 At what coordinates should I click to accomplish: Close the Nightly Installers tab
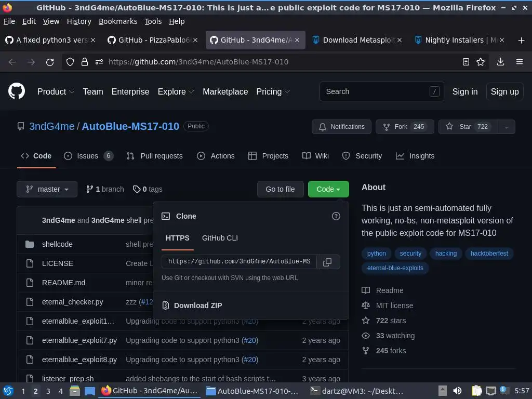[502, 40]
